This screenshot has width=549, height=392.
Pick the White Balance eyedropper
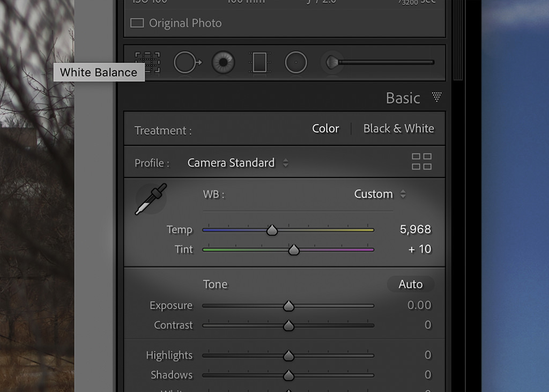coord(151,198)
